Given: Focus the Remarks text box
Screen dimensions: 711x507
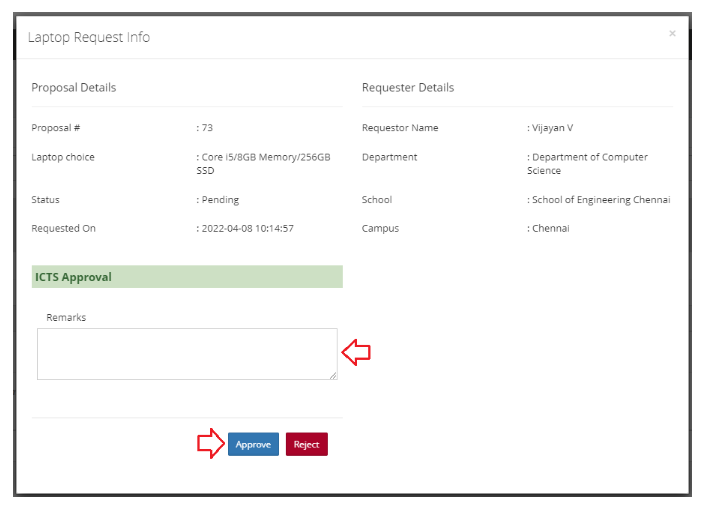Looking at the screenshot, I should pyautogui.click(x=187, y=354).
